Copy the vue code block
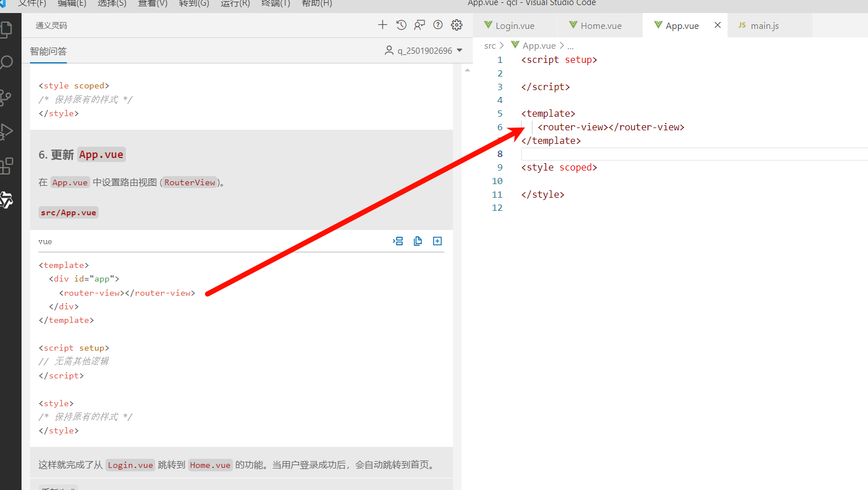Screen dimensions: 868x490 418,241
